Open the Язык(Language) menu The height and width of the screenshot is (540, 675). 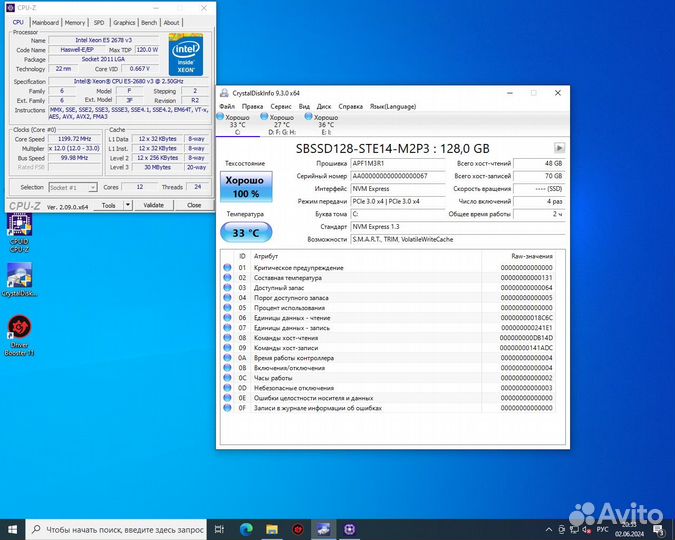(393, 106)
